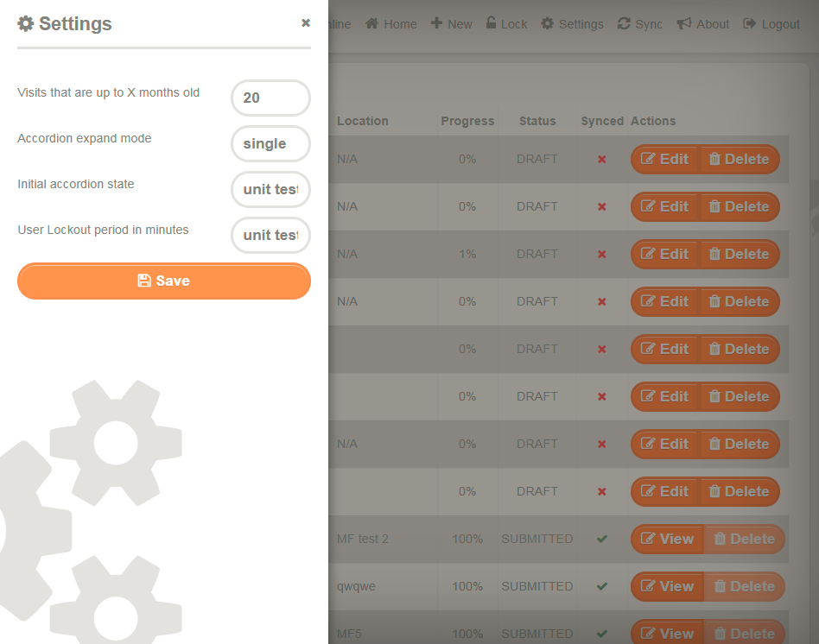Click the Progress column header
Screen dimensions: 819x644
467,121
